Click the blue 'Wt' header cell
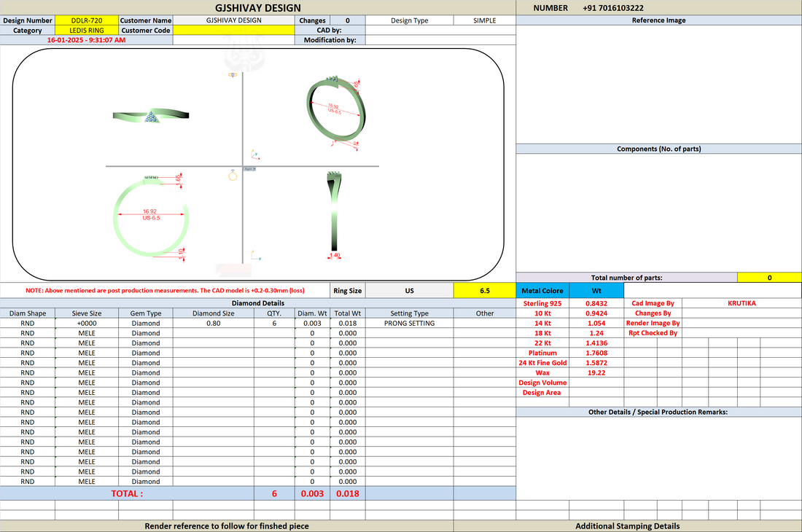Viewport: 802px width, 532px height. (596, 290)
